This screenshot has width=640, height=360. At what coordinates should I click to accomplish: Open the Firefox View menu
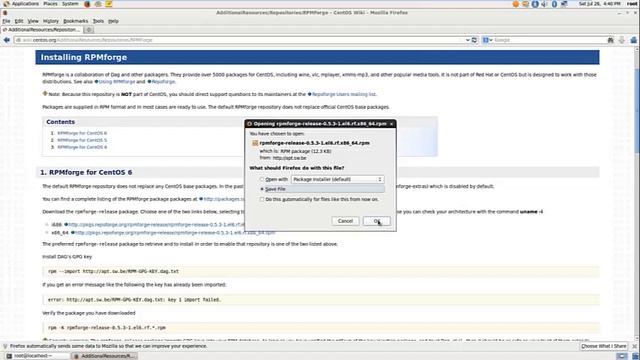point(33,21)
